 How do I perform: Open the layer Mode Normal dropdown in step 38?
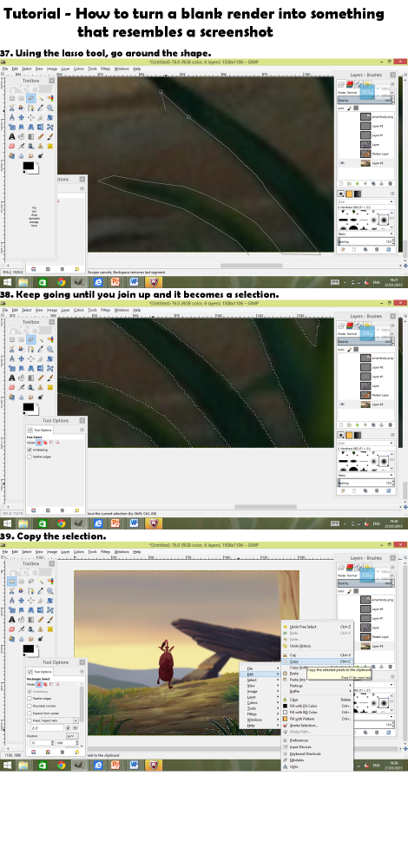pyautogui.click(x=366, y=334)
